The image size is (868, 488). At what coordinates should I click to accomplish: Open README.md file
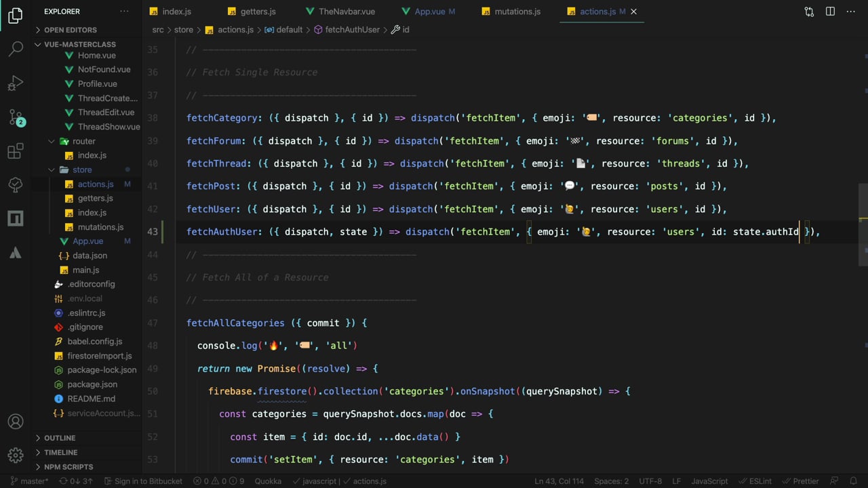pos(91,399)
